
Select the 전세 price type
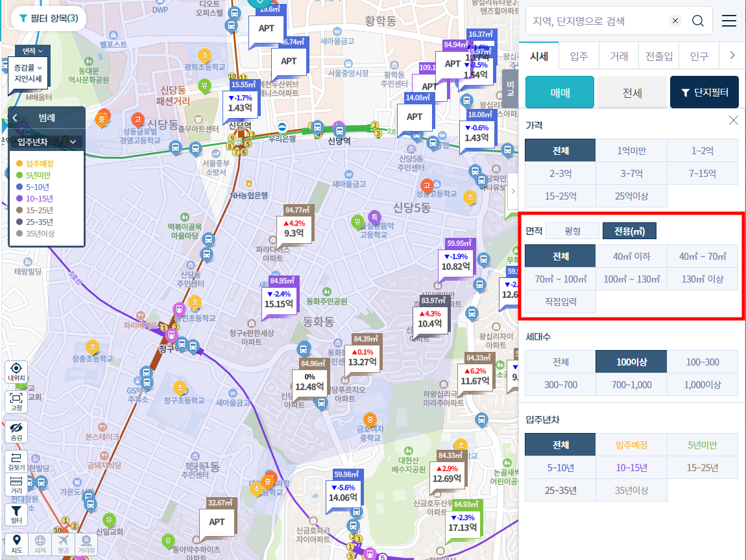(x=632, y=93)
